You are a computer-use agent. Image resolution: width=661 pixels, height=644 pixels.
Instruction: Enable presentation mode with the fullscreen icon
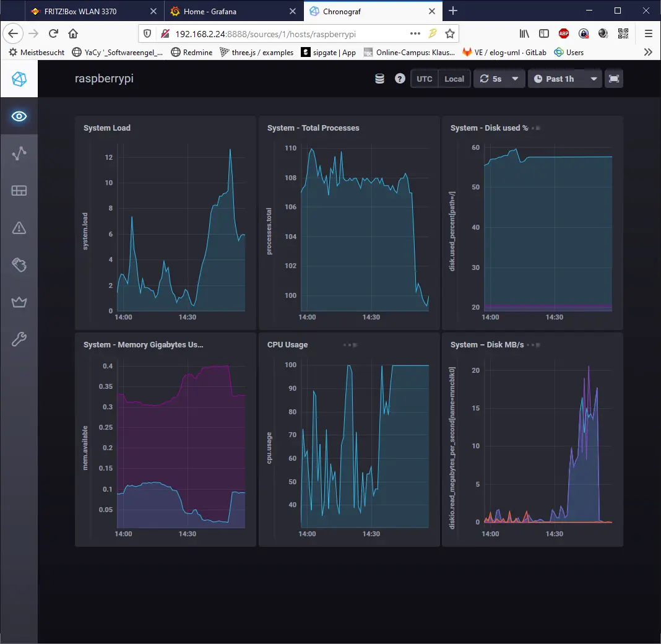pyautogui.click(x=614, y=79)
